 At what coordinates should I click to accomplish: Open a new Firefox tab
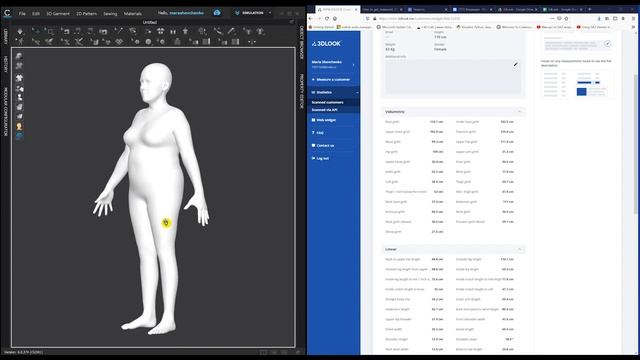[589, 9]
